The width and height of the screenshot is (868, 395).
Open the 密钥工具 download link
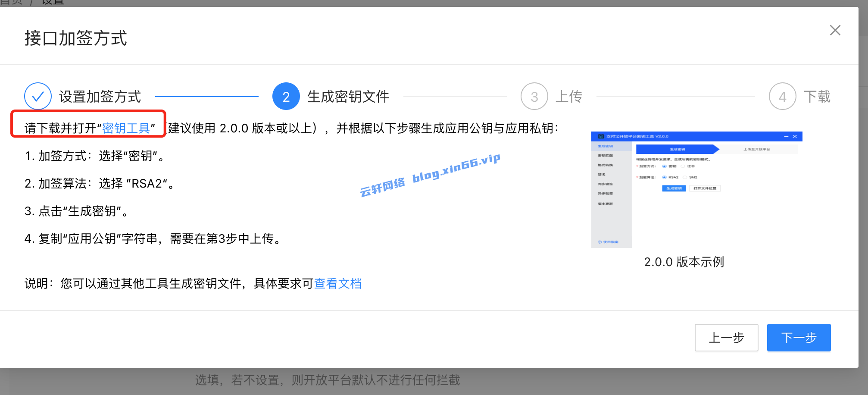click(126, 128)
